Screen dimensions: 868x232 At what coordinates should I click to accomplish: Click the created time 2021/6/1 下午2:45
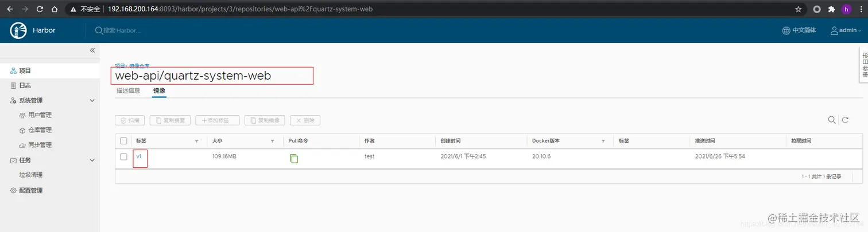463,156
